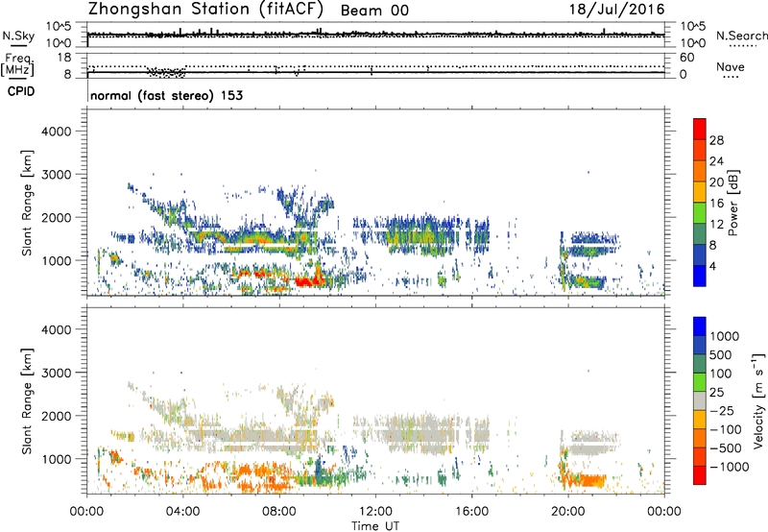Viewport: 768px width, 532px height.
Task: Click the "3000" range tick of the power panel
Action: point(57,175)
